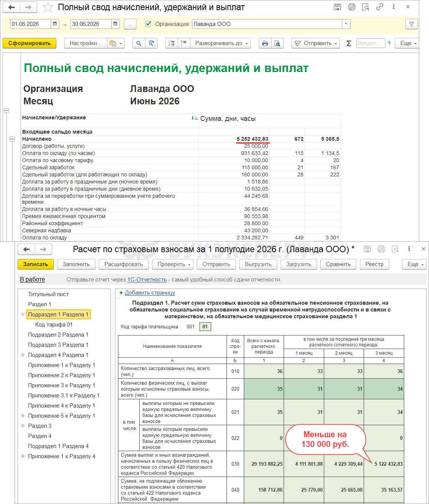Screen dimensions: 429x504
Task: Open print preview icon in report toolbar
Action: click(x=277, y=44)
